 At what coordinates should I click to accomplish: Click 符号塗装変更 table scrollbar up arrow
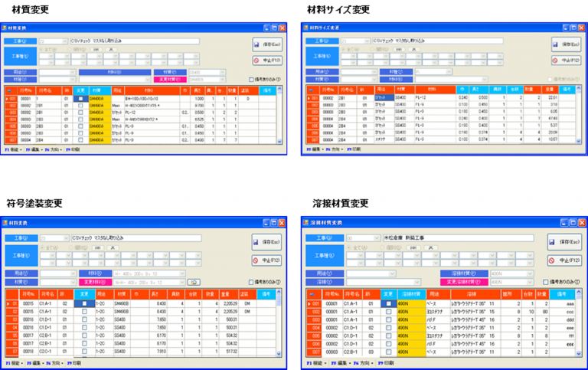point(279,292)
